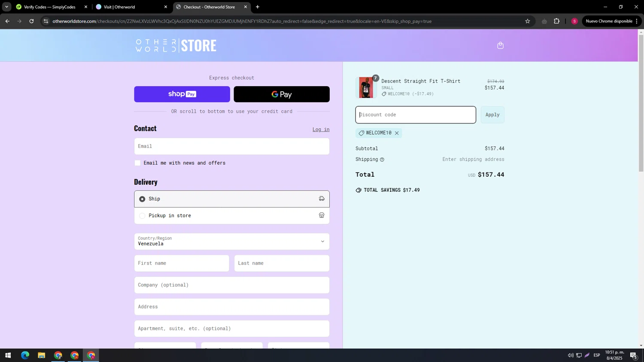The width and height of the screenshot is (644, 362).
Task: Click the TOTAL SAVINGS $17.49 label
Action: point(392,190)
